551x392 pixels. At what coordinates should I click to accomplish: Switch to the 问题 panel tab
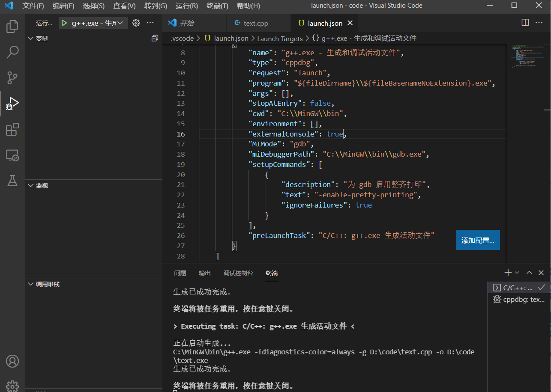(x=180, y=273)
